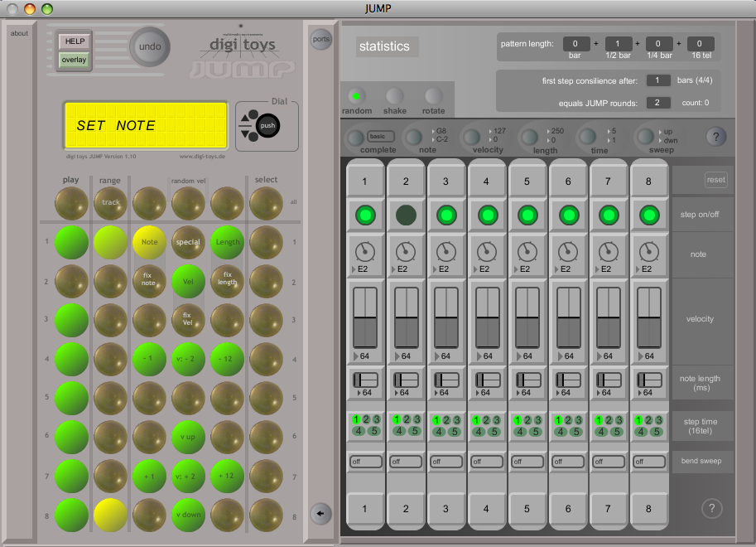
Task: Select the shake mode radio
Action: click(x=394, y=96)
